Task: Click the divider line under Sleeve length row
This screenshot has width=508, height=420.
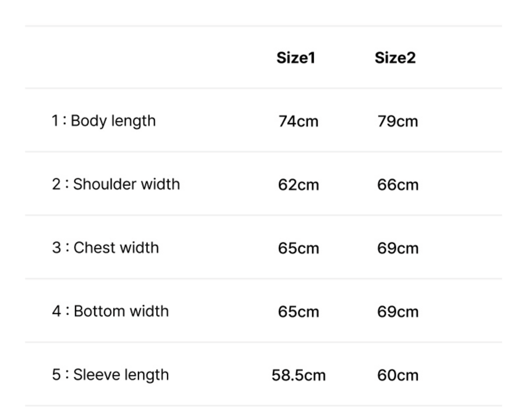Action: point(263,406)
